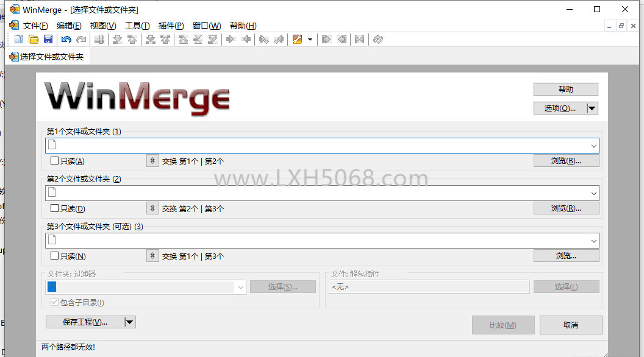Click the Auto Merge toolbar icon
Screen dimensions: 644x357
[x=359, y=40]
